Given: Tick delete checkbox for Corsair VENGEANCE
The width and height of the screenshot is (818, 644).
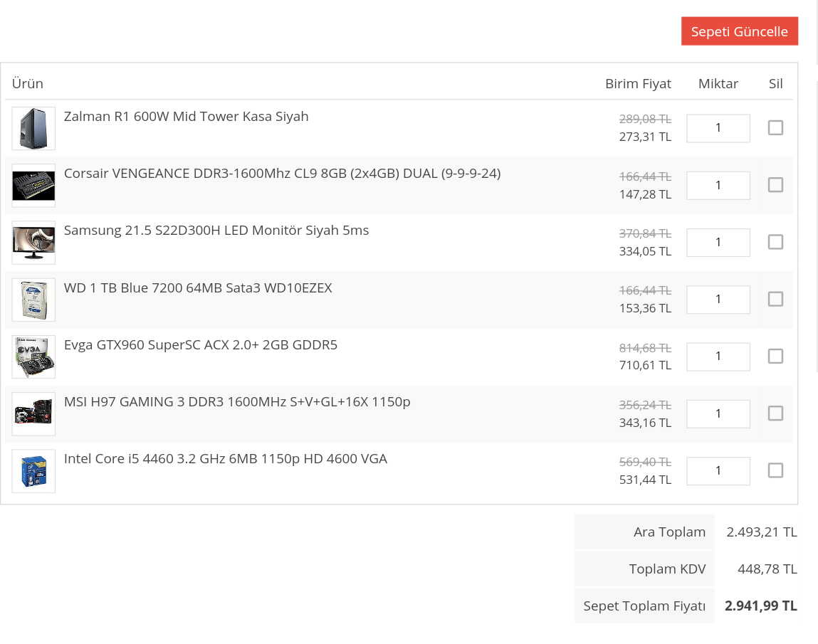Looking at the screenshot, I should pos(775,184).
